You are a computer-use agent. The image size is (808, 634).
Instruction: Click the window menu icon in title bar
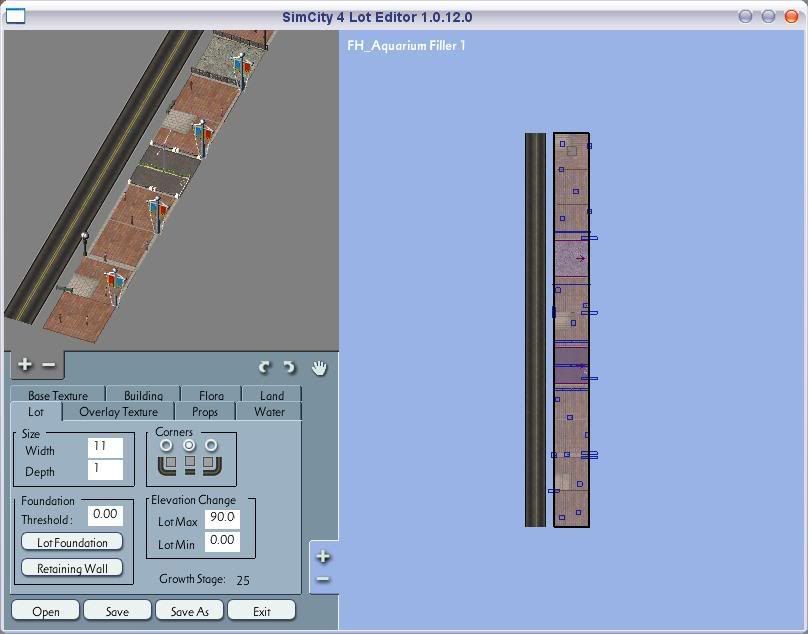point(15,16)
